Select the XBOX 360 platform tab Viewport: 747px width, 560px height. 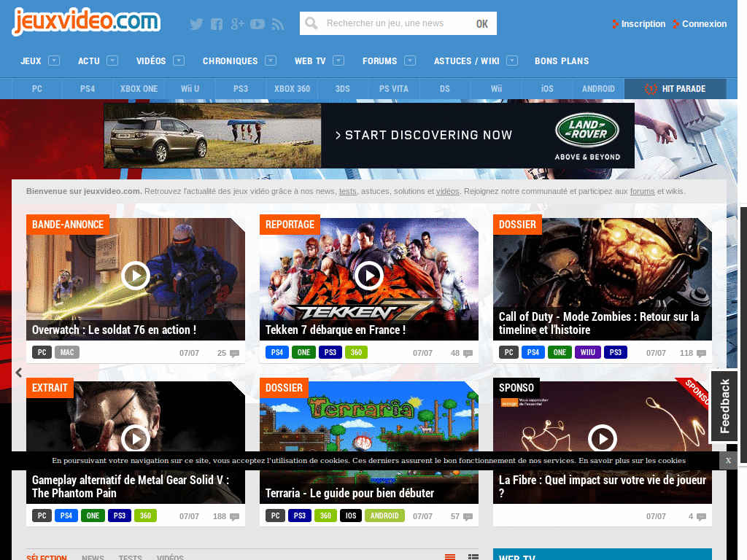(292, 88)
